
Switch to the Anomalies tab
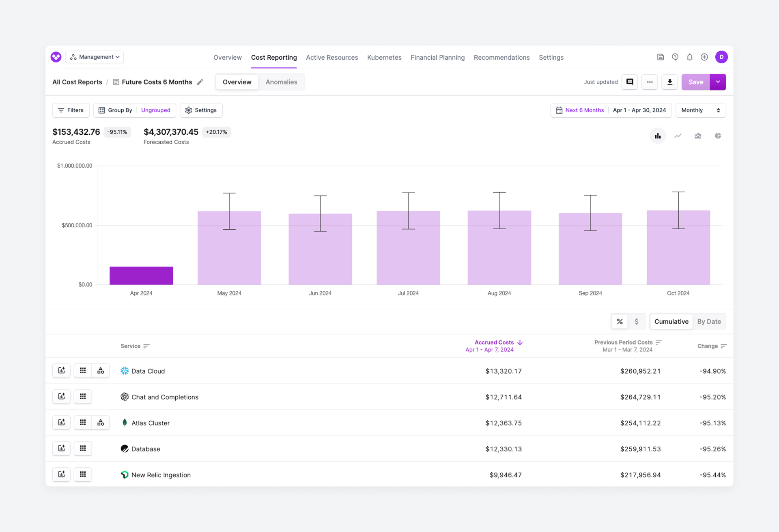click(281, 82)
